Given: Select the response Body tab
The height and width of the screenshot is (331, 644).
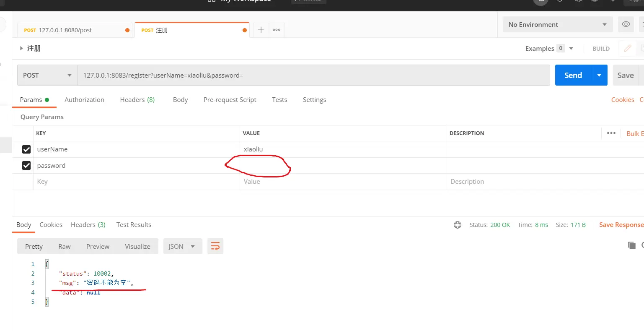Looking at the screenshot, I should click(24, 224).
